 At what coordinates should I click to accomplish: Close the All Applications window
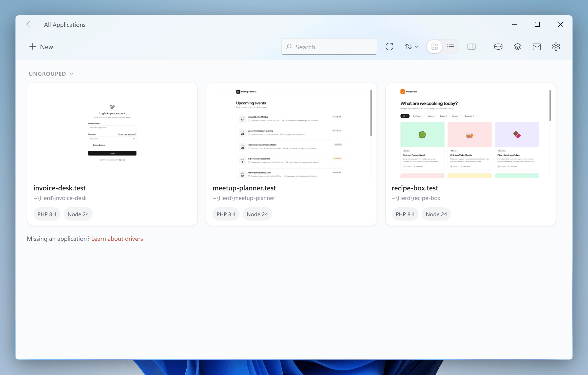pos(560,24)
